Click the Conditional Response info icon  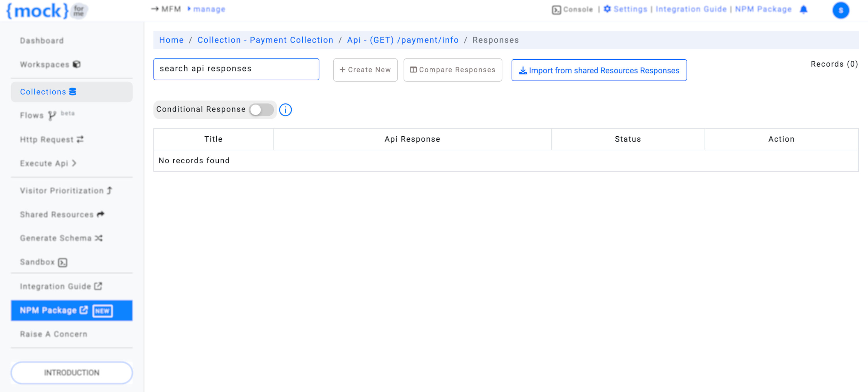285,109
